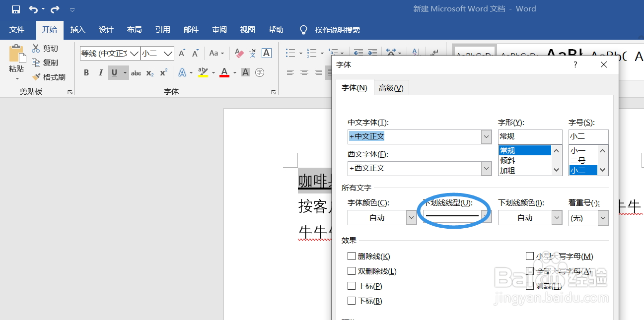Pick the red Font Color swatch
This screenshot has height=320, width=644.
click(x=223, y=72)
